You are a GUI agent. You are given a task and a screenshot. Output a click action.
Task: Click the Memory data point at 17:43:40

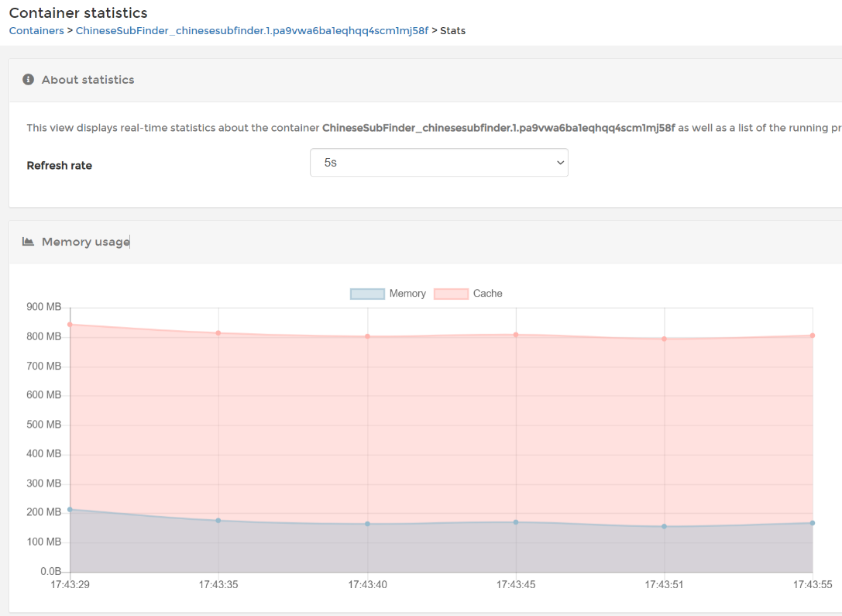tap(367, 524)
